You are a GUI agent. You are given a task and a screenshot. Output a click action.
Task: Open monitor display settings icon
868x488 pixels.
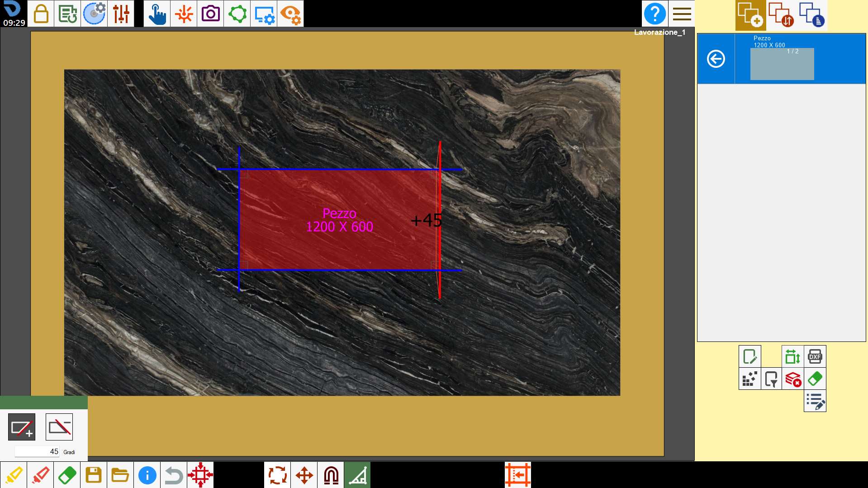point(264,14)
